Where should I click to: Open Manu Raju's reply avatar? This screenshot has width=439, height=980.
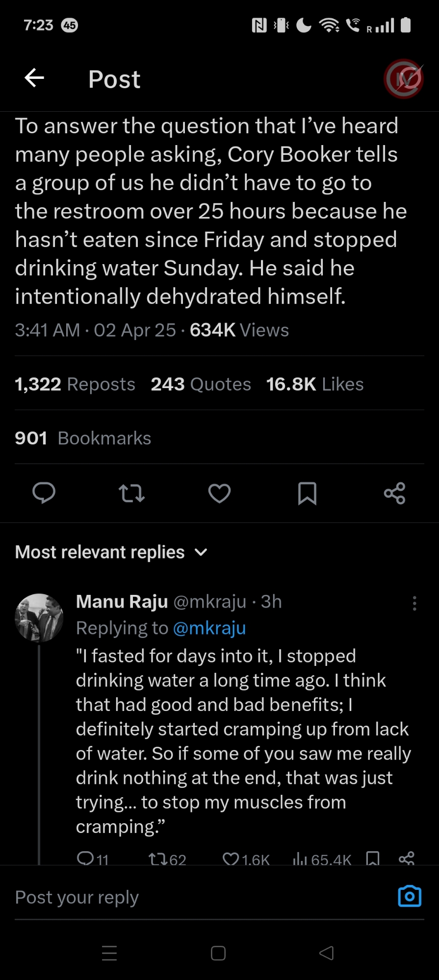tap(39, 617)
